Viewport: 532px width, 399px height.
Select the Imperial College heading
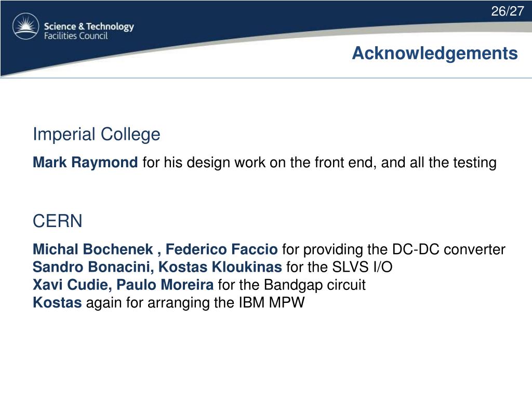(x=96, y=135)
